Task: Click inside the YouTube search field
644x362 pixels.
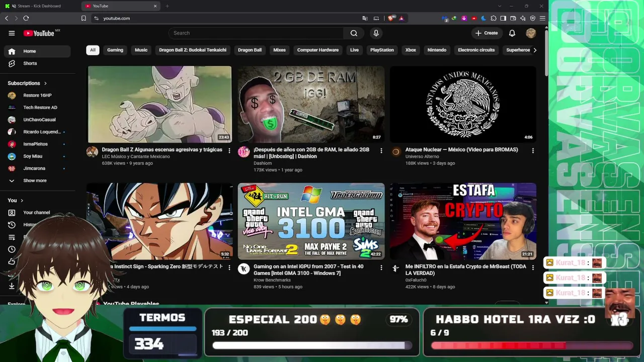Action: pyautogui.click(x=256, y=33)
